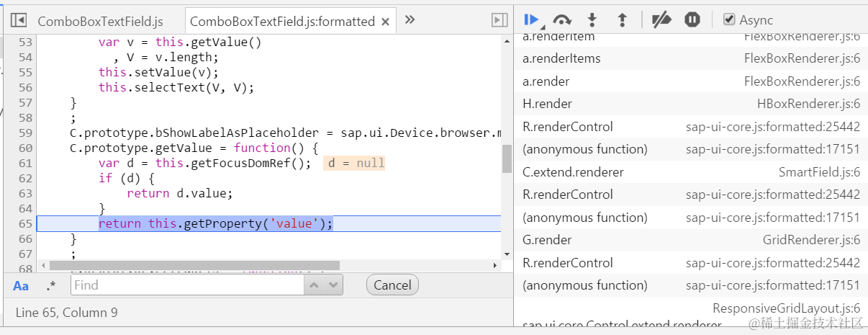868x335 pixels.
Task: Open HBoxRenderer.js:6 source link
Action: [x=808, y=104]
